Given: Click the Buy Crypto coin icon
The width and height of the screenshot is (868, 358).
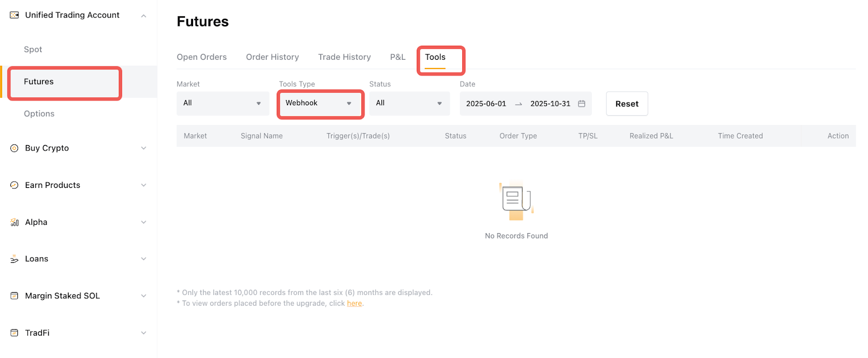Looking at the screenshot, I should (x=15, y=148).
